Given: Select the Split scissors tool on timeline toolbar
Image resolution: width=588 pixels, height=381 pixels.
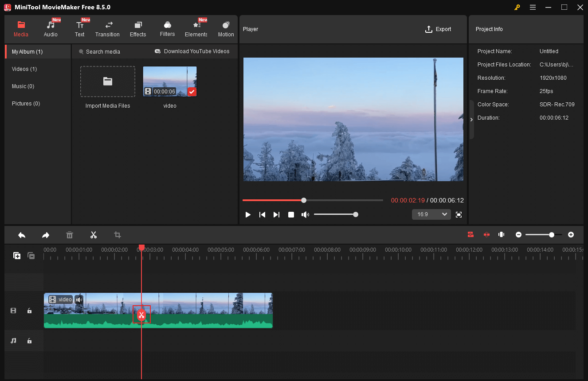Looking at the screenshot, I should tap(93, 235).
